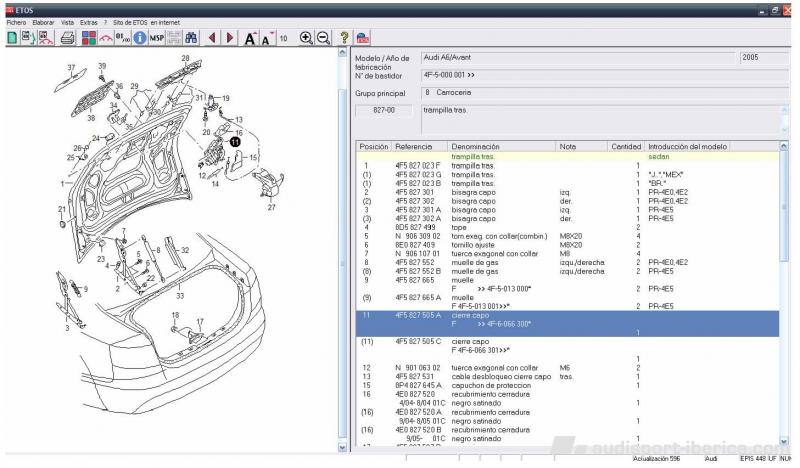
Task: Open Sito de ETOS en internet menu
Action: 146,22
